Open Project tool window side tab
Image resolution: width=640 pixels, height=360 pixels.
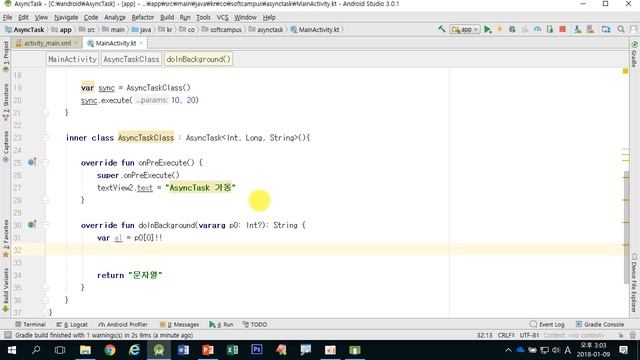coord(5,56)
